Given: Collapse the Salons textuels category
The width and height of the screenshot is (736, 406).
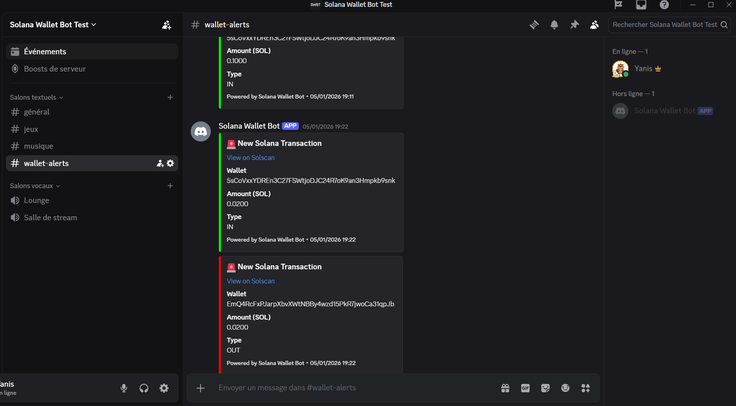Looking at the screenshot, I should (x=36, y=98).
